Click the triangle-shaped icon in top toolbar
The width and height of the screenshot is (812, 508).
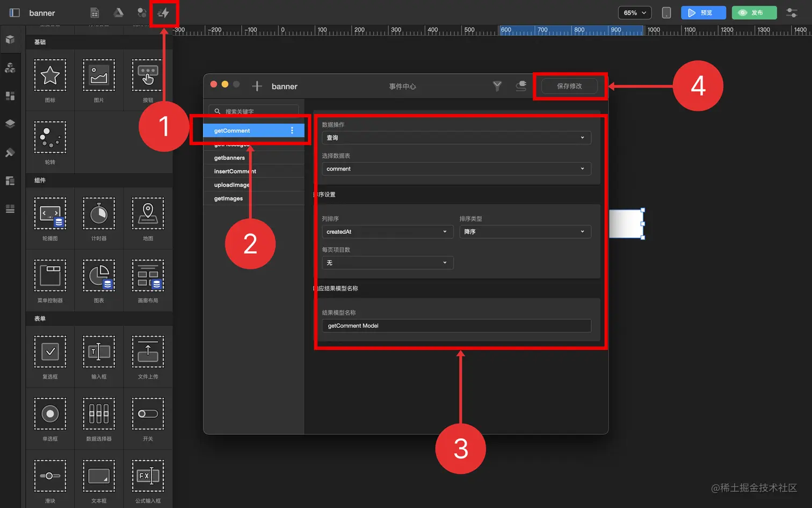[119, 13]
